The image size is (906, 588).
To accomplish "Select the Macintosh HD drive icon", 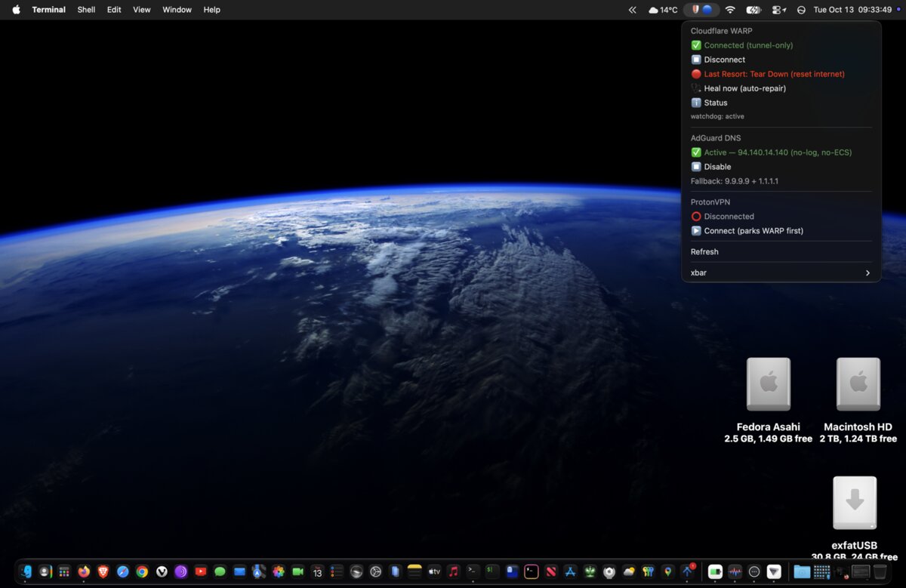I will point(858,385).
